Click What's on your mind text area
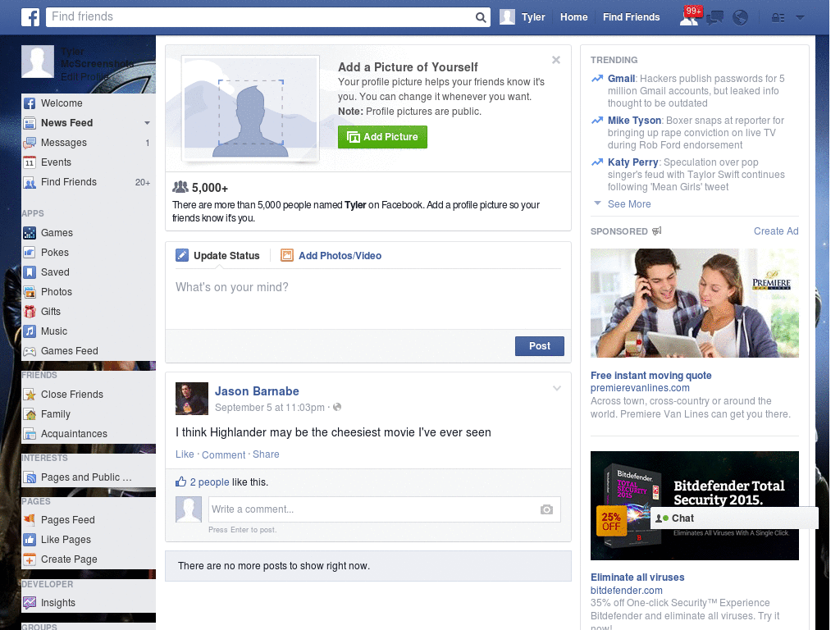This screenshot has height=630, width=840. [x=368, y=299]
